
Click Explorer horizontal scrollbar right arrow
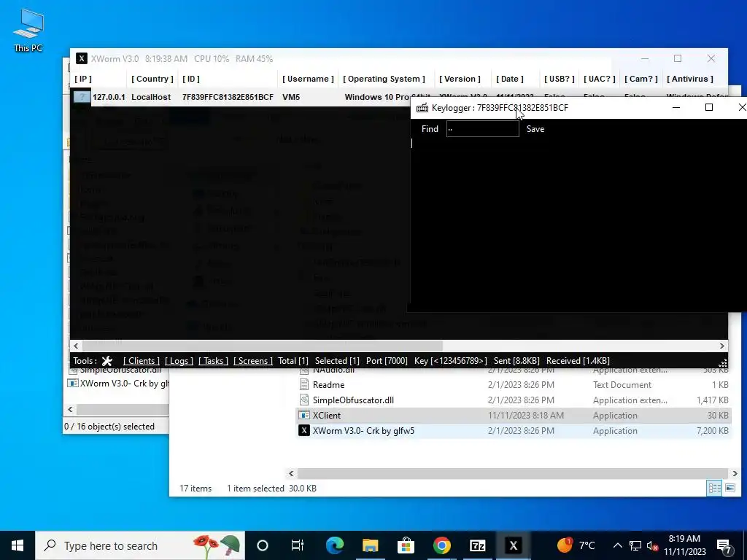(735, 473)
